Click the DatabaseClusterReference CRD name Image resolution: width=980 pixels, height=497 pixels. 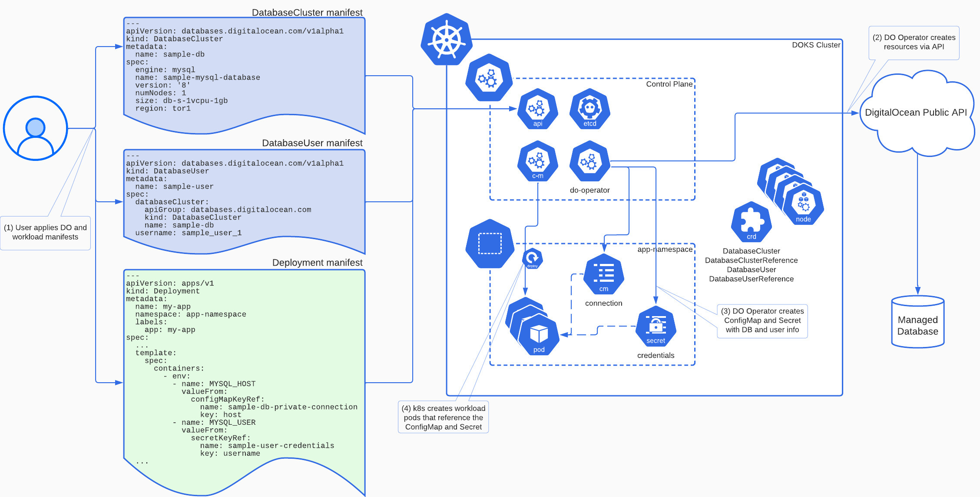(752, 260)
